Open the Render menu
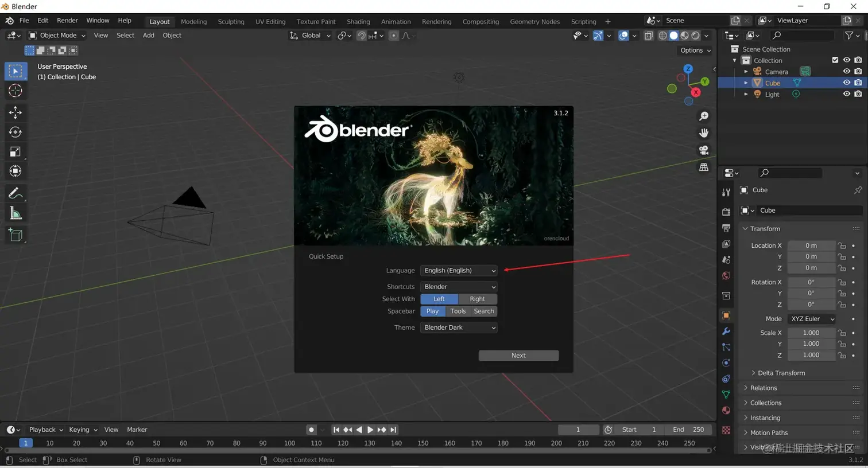The width and height of the screenshot is (868, 468). tap(67, 21)
